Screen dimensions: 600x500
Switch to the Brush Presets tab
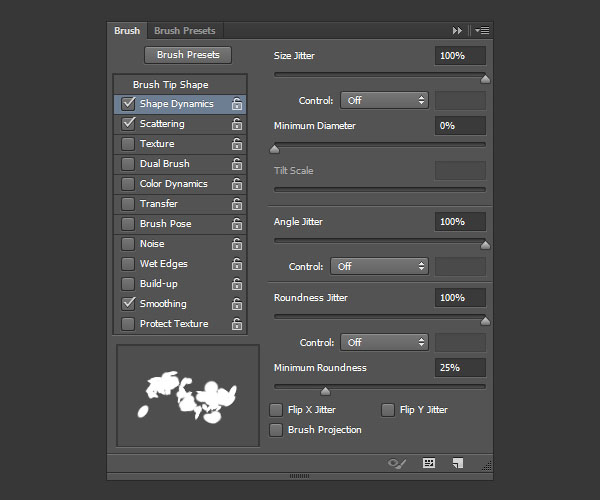185,31
